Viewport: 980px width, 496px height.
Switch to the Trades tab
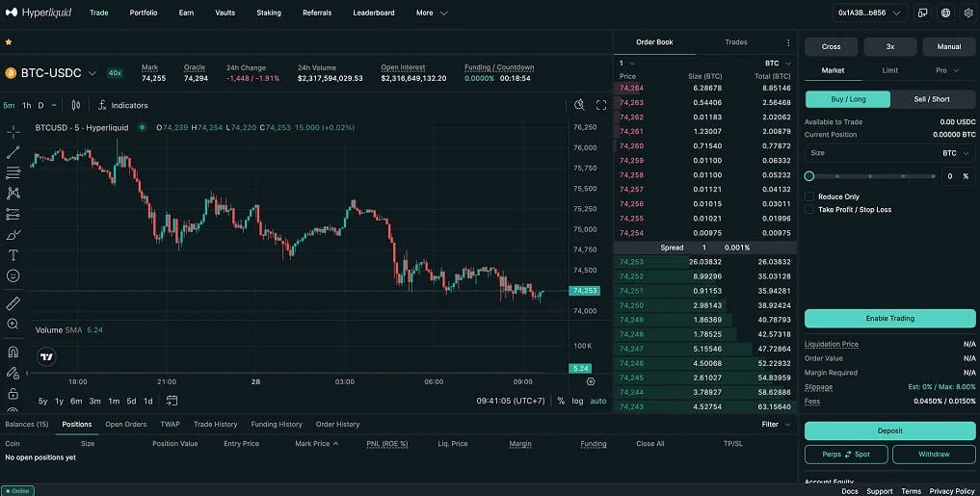pos(735,42)
